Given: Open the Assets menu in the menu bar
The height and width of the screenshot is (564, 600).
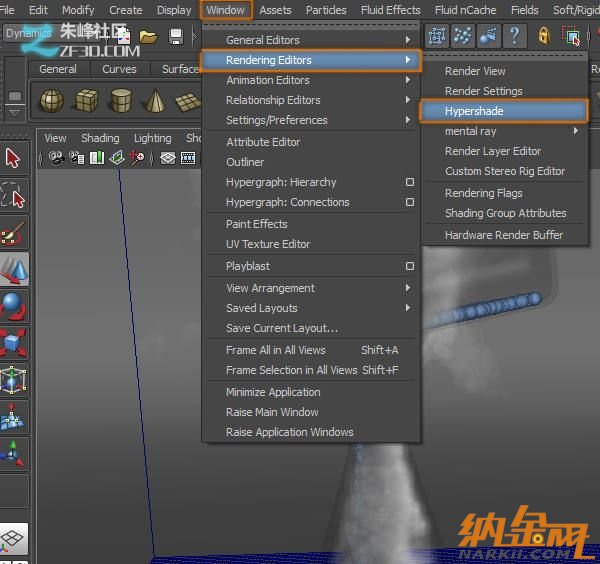Looking at the screenshot, I should coord(275,10).
